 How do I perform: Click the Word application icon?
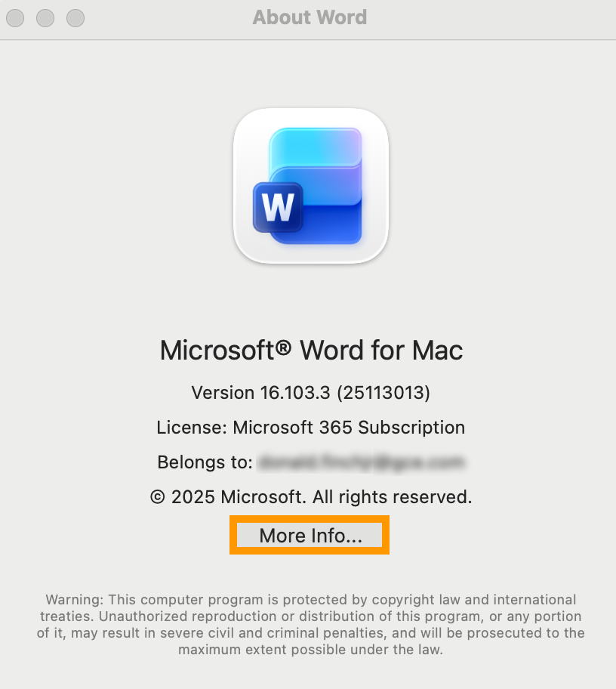pos(311,186)
